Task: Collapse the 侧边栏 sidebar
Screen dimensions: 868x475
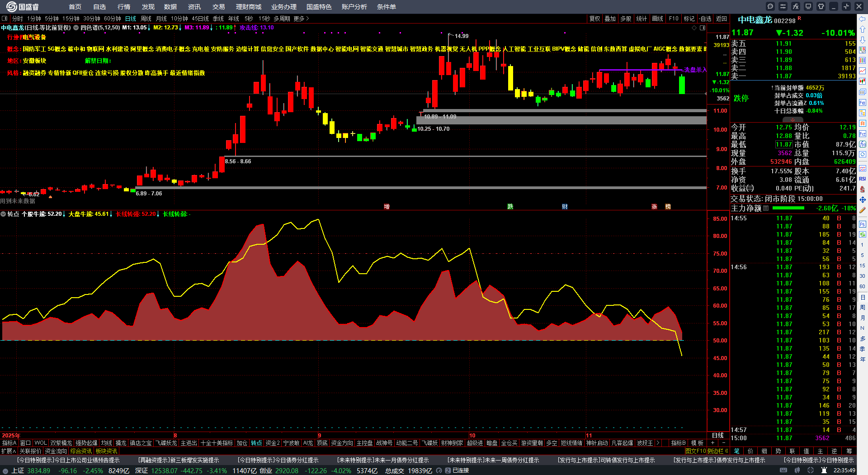Action: point(719,451)
